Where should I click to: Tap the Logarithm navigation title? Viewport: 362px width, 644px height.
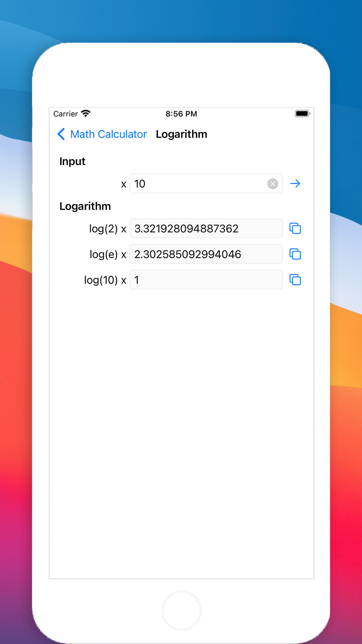click(x=181, y=134)
